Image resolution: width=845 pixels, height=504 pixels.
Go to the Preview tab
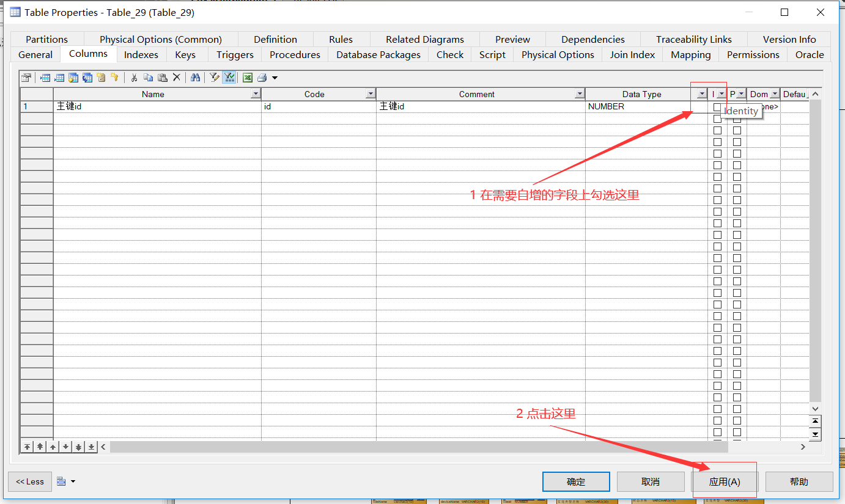click(512, 39)
